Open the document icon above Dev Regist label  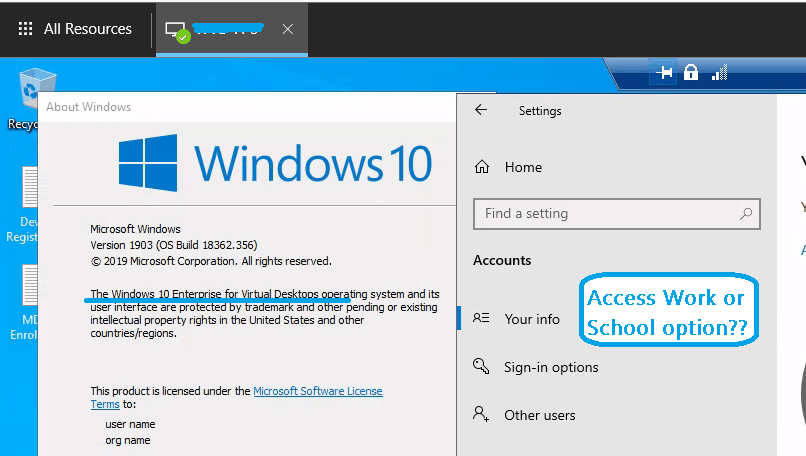click(28, 187)
